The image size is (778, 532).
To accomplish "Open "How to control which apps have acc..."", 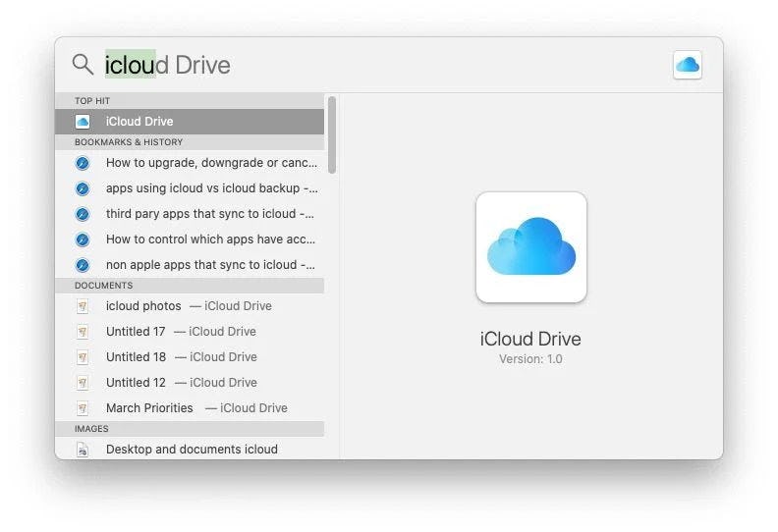I will 189,239.
